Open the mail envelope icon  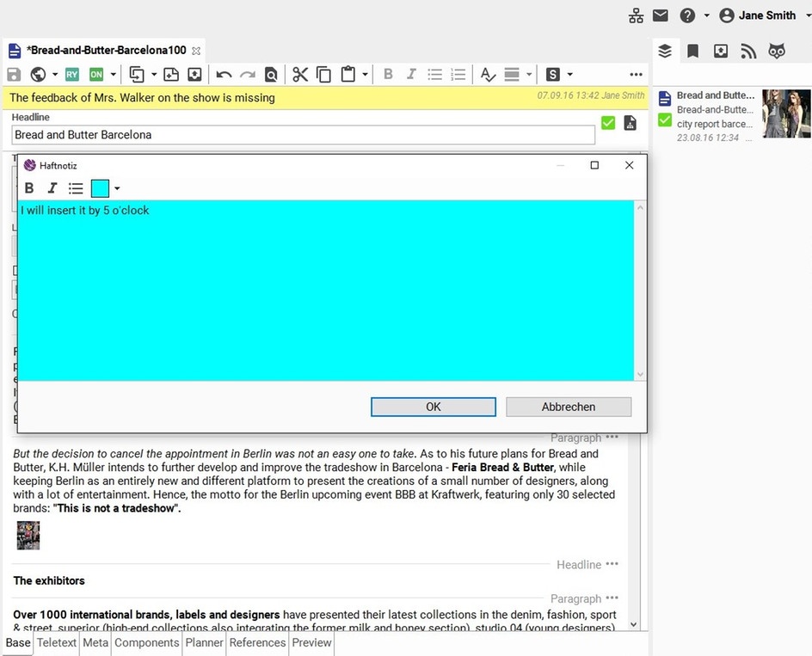(x=661, y=15)
